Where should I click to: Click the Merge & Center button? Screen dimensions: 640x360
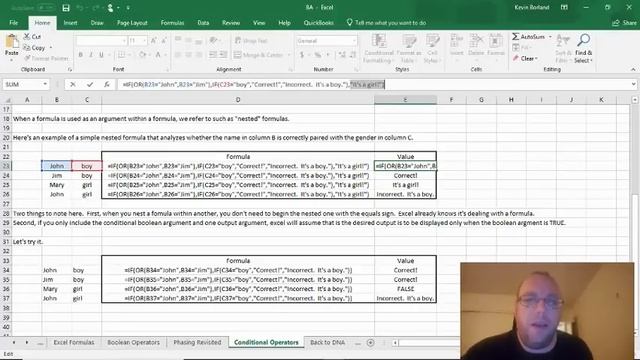(x=262, y=55)
